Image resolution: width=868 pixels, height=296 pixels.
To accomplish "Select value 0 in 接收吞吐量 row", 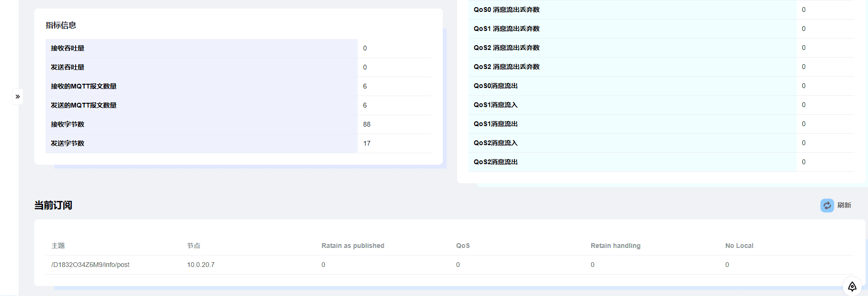I will [x=365, y=48].
